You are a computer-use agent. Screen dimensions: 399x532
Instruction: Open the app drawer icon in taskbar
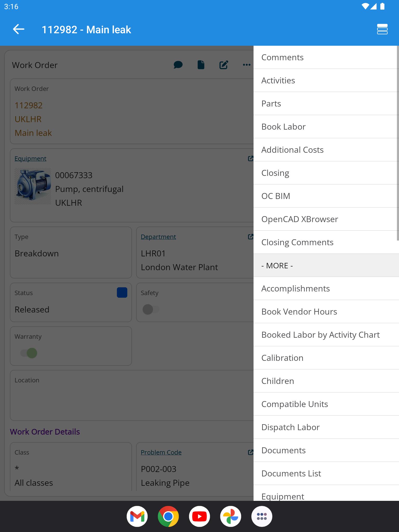pos(262,516)
